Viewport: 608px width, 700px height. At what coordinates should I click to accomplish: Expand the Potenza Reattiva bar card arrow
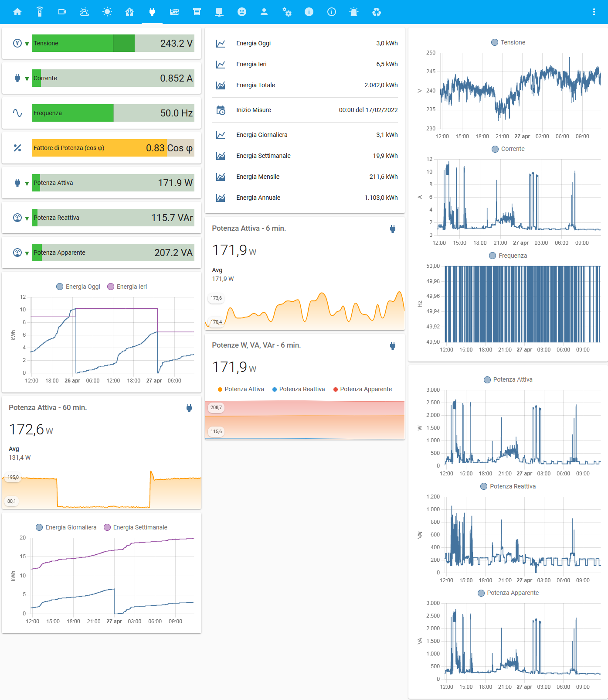(x=27, y=218)
